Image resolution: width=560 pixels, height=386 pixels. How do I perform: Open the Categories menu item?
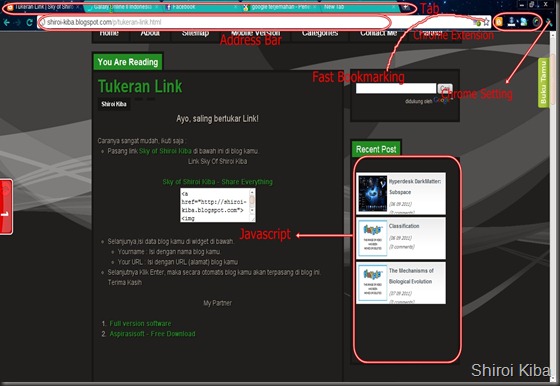[320, 33]
